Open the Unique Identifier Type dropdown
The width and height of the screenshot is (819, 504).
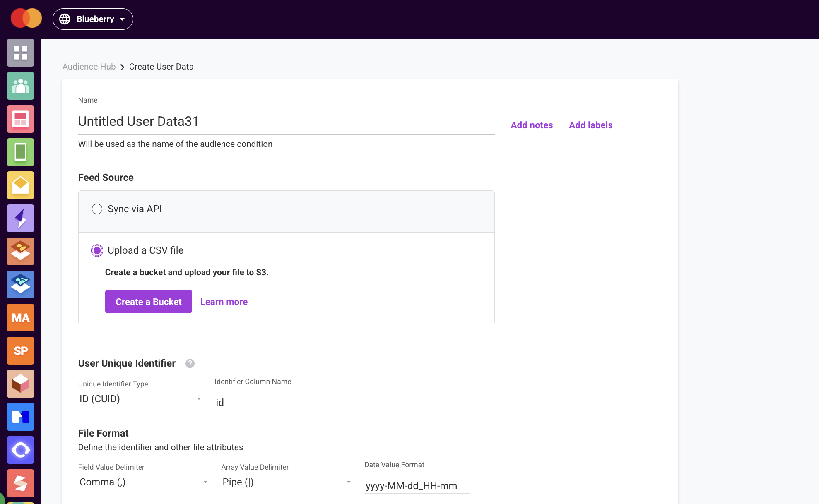141,399
